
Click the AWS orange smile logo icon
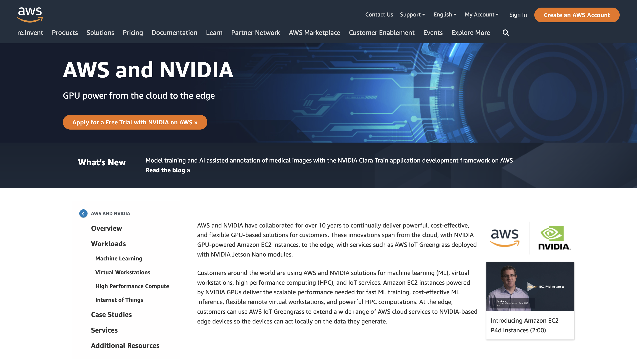(30, 14)
